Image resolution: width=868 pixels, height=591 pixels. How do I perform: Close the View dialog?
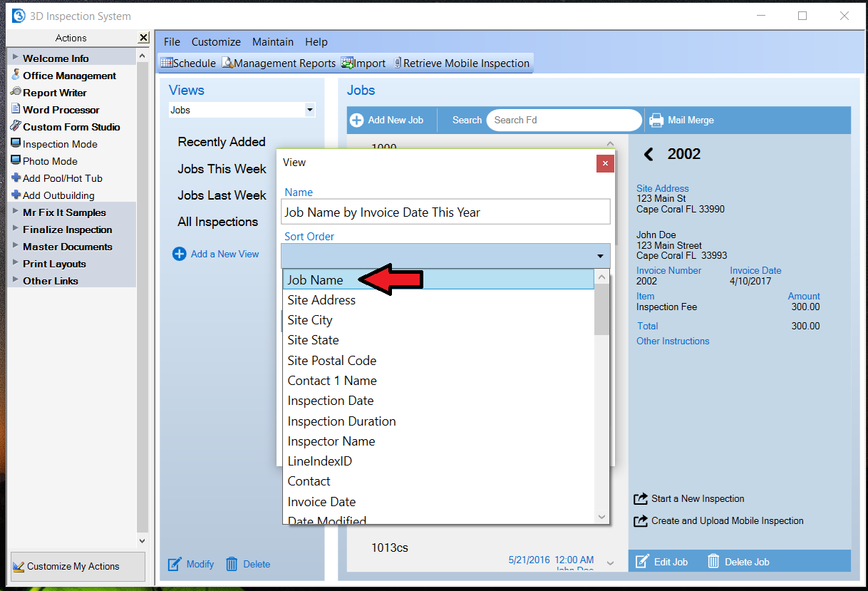[x=604, y=164]
